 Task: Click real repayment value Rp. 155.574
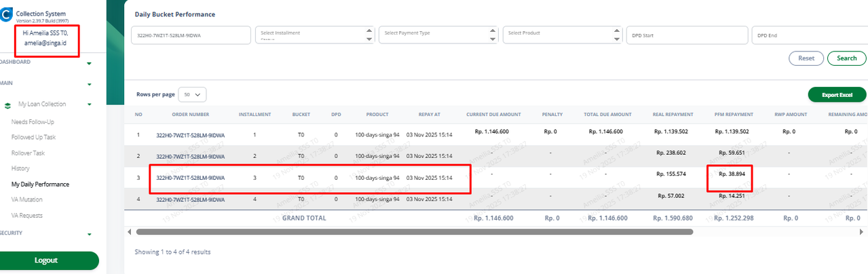[x=672, y=174]
